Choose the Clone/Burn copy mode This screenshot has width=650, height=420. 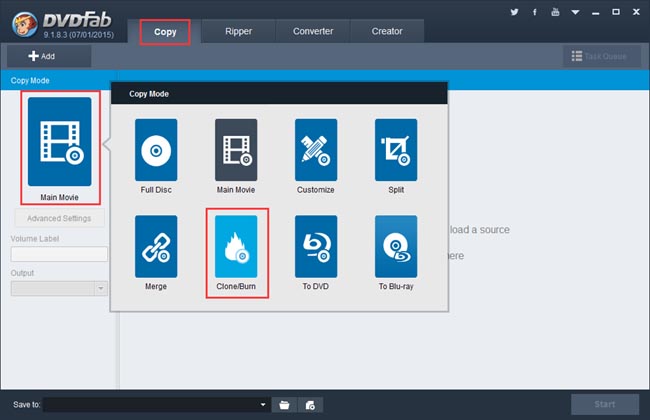click(236, 246)
